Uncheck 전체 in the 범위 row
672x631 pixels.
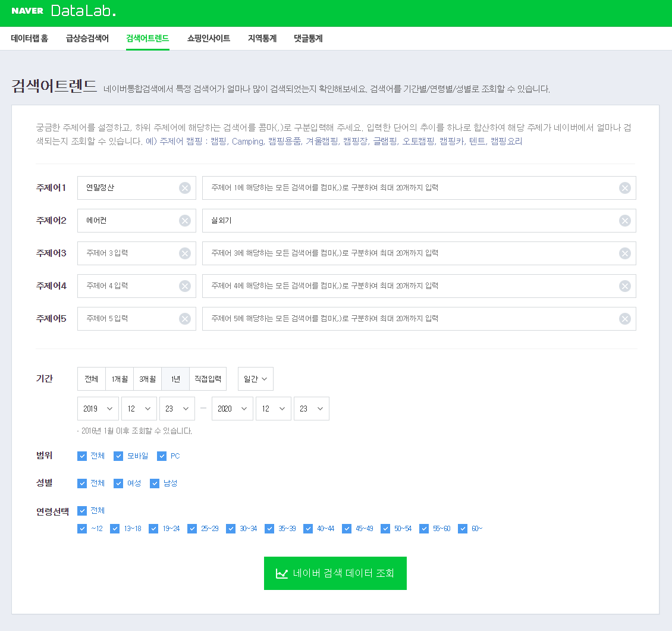click(x=82, y=456)
